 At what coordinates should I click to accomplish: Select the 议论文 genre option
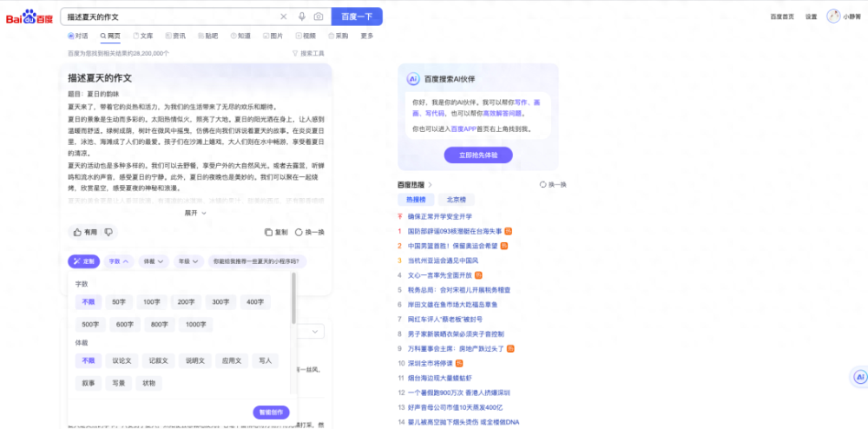pyautogui.click(x=122, y=361)
